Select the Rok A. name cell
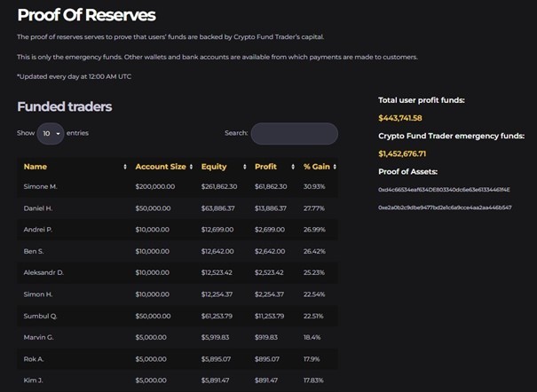537x392 pixels. click(x=34, y=359)
